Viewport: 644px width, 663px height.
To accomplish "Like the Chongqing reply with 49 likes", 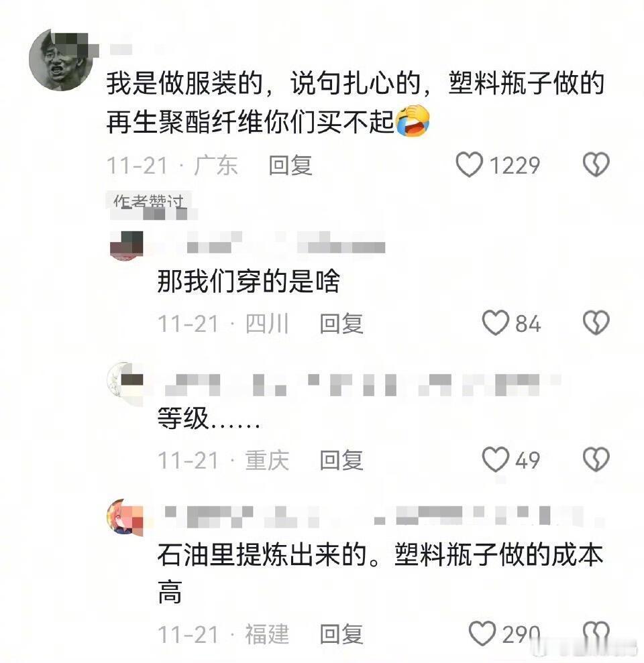I will [x=495, y=459].
